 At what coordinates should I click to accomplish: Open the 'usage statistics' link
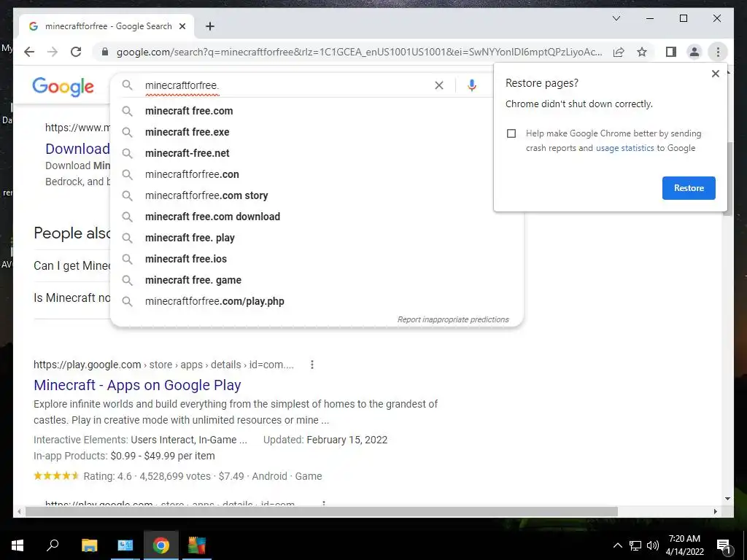click(x=624, y=148)
